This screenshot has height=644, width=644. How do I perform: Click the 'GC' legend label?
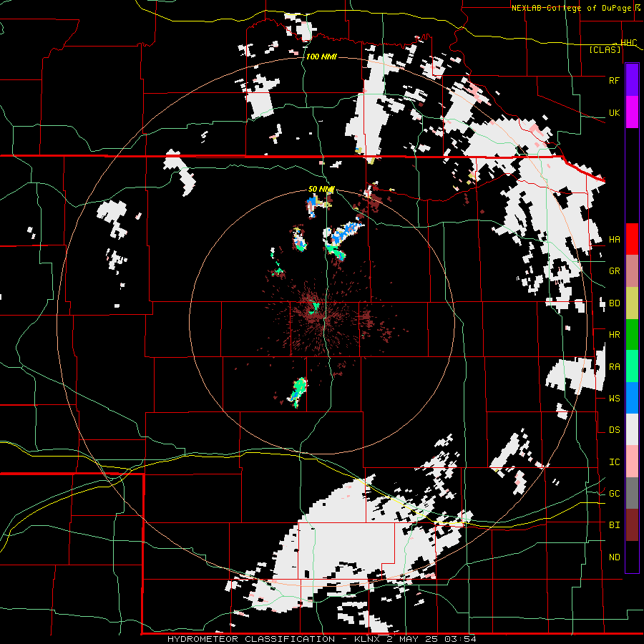pos(614,493)
